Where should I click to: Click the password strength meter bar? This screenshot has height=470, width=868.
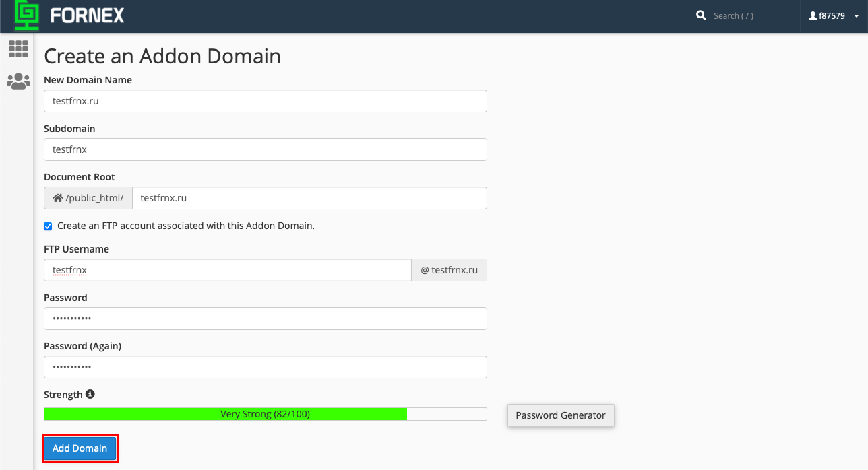(x=266, y=414)
